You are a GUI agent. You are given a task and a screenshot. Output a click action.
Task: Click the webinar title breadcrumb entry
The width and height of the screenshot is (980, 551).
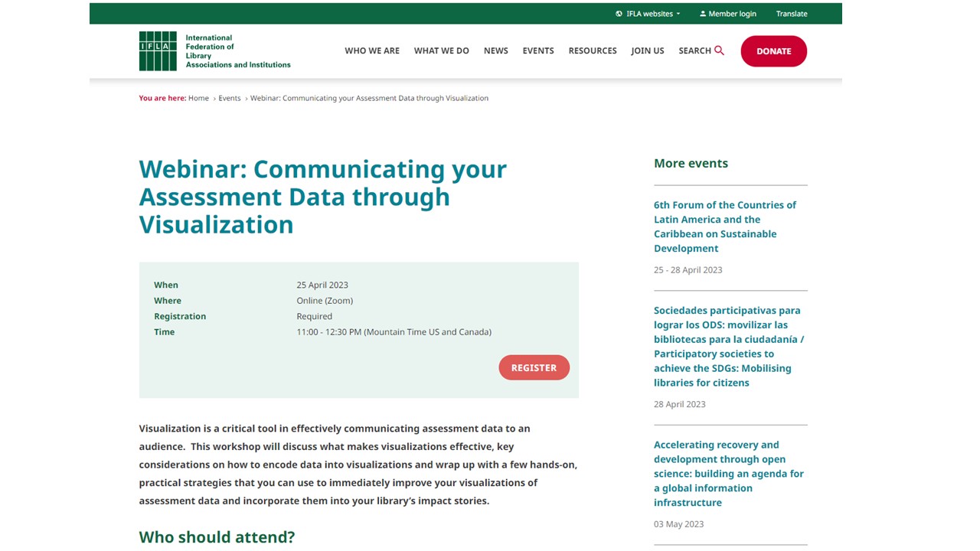coord(369,98)
